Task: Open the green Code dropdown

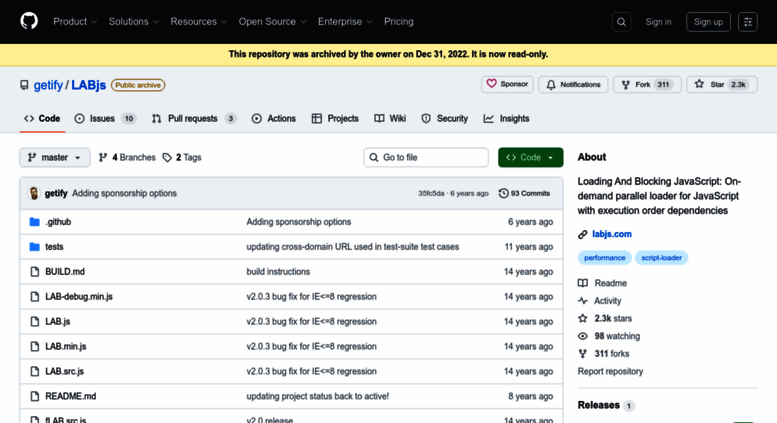Action: point(531,158)
